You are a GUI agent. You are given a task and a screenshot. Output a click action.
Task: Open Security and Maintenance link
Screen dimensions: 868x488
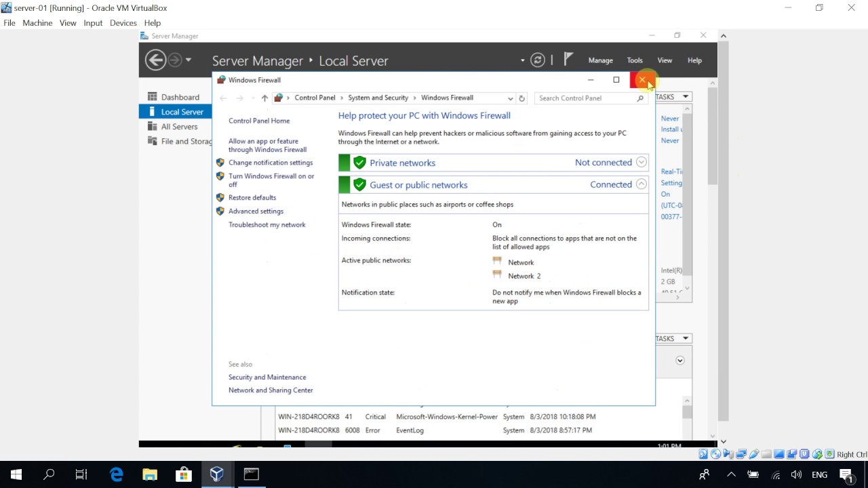(x=267, y=377)
